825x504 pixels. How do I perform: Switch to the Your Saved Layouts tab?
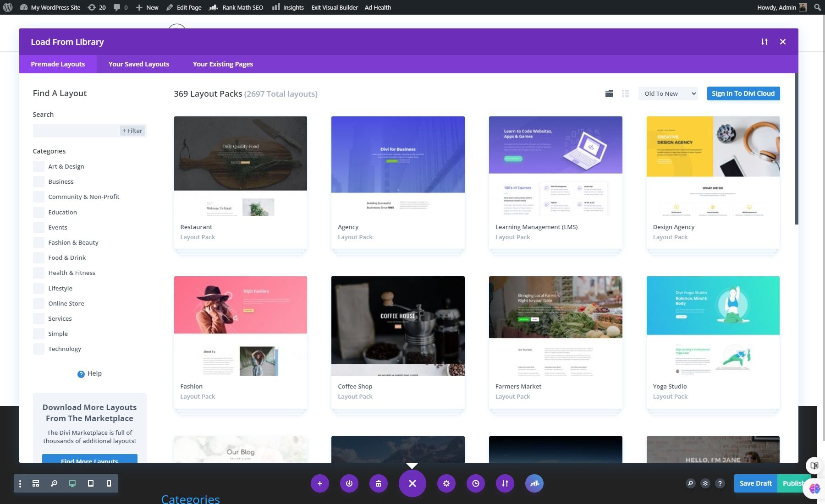[138, 64]
